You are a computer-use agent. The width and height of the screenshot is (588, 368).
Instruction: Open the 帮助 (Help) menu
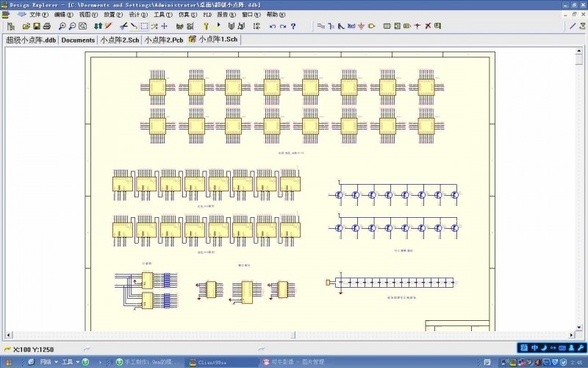click(276, 15)
